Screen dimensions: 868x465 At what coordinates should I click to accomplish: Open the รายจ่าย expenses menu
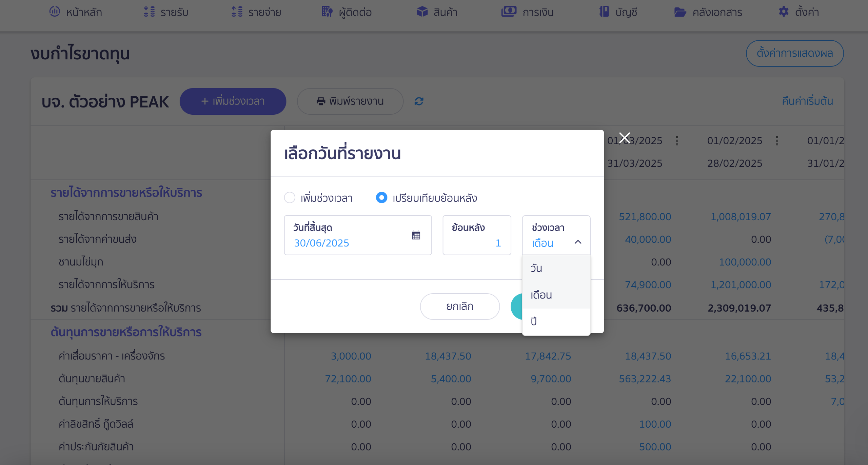point(256,12)
